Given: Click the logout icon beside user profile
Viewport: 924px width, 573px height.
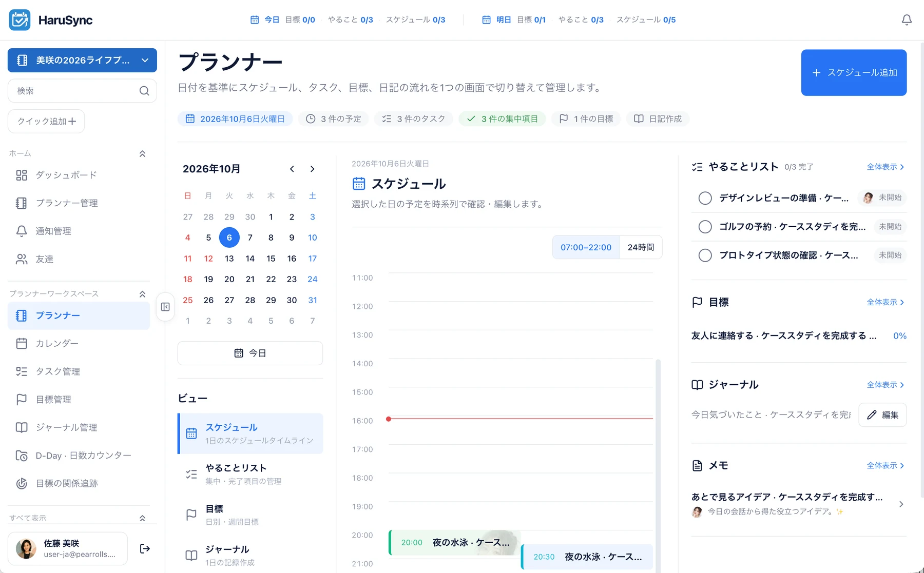Looking at the screenshot, I should click(x=145, y=549).
